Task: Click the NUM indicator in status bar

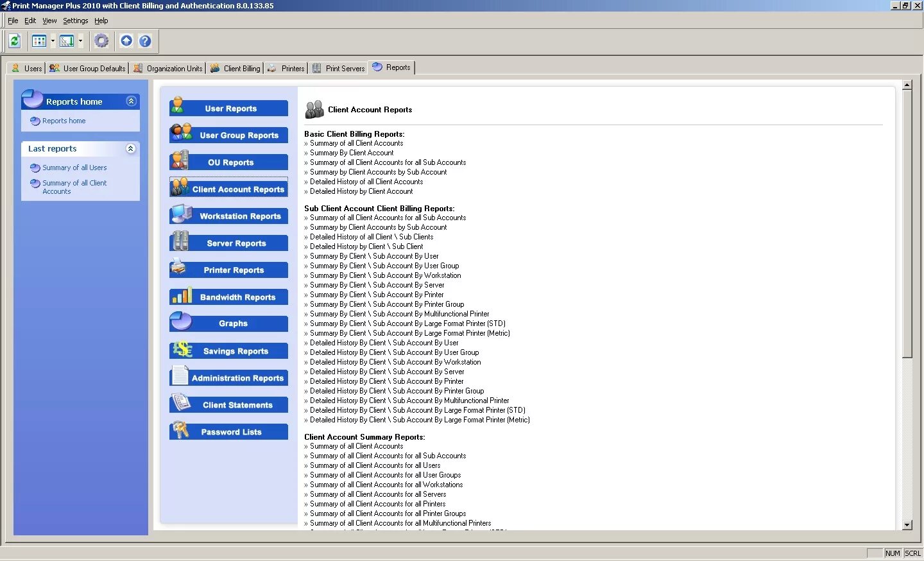Action: pos(893,553)
